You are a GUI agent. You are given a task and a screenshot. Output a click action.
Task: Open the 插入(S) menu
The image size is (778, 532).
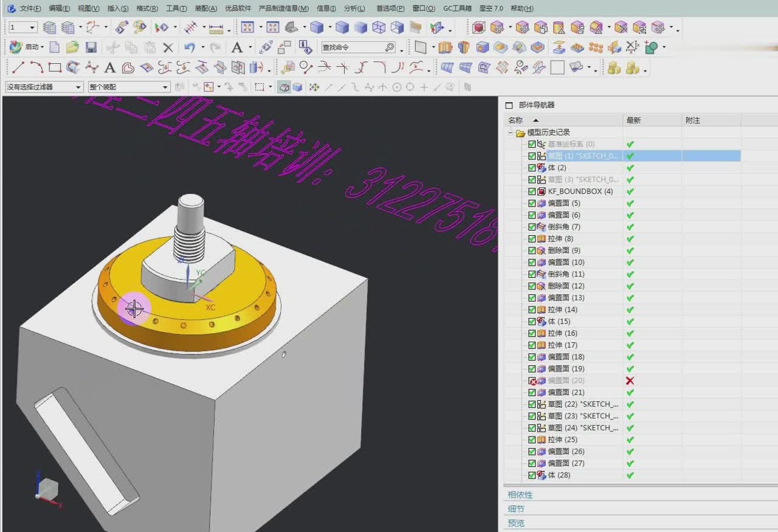(x=118, y=9)
